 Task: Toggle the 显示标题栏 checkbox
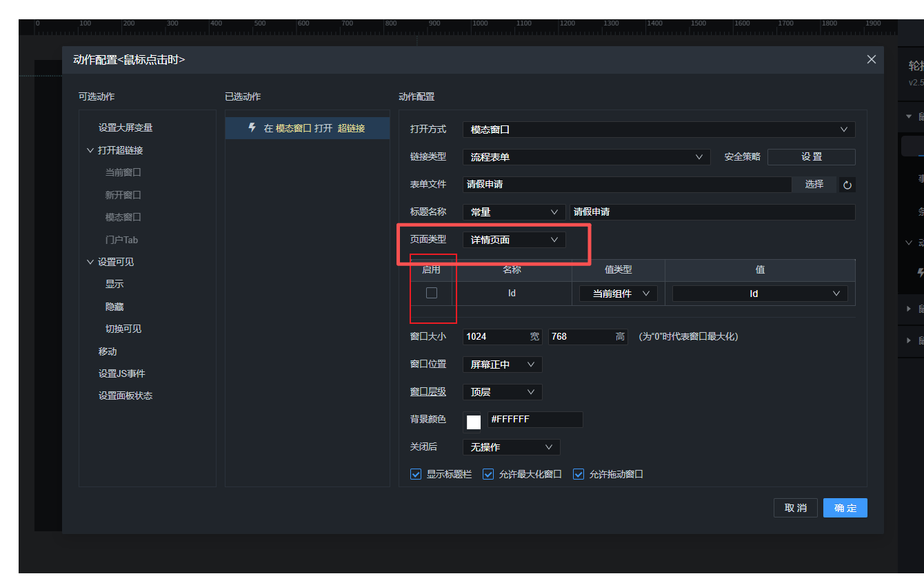(416, 474)
